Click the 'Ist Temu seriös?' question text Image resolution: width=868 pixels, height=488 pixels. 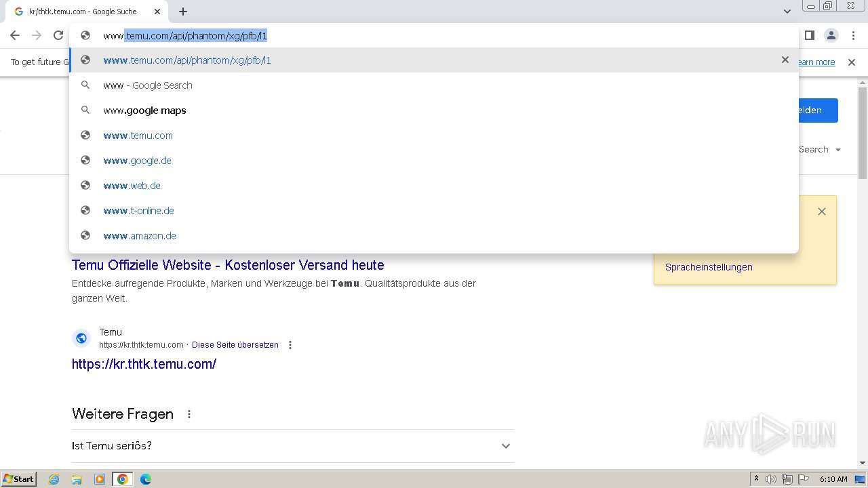112,446
